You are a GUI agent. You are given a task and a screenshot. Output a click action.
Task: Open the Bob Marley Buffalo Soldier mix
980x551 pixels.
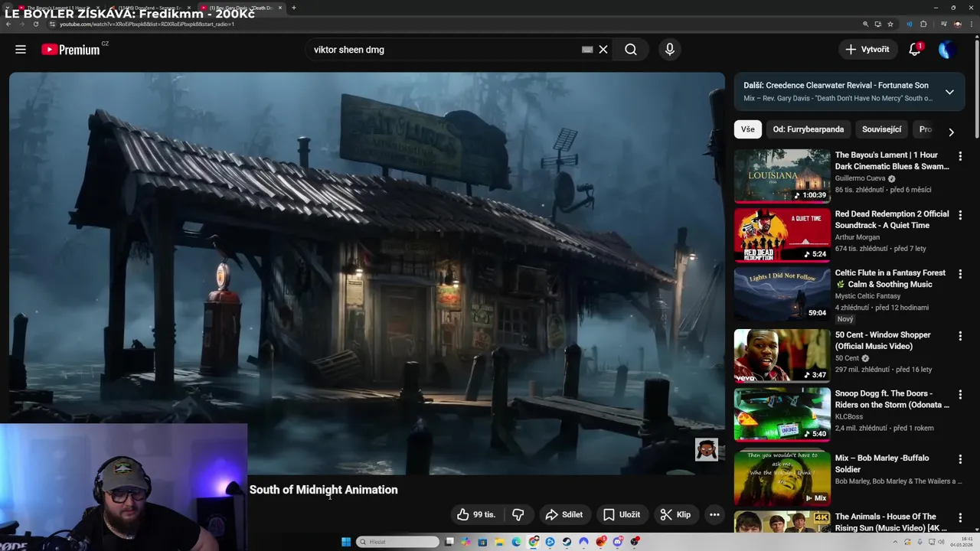(782, 478)
